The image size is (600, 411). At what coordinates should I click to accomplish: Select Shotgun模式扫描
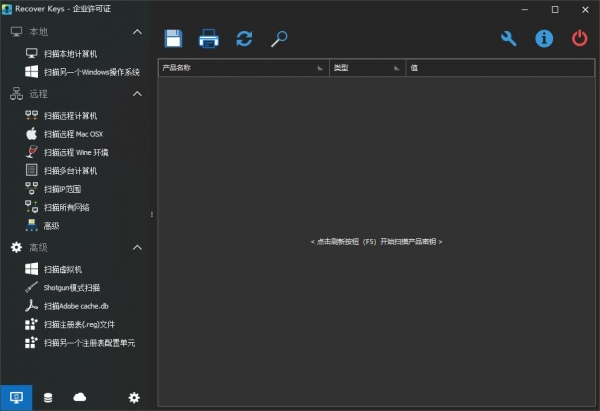click(x=71, y=288)
